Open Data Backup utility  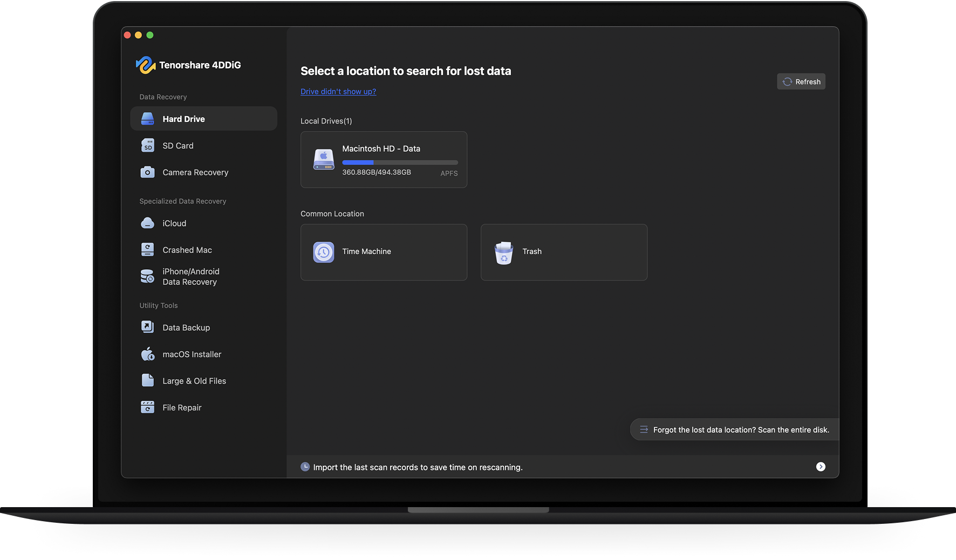coord(204,327)
